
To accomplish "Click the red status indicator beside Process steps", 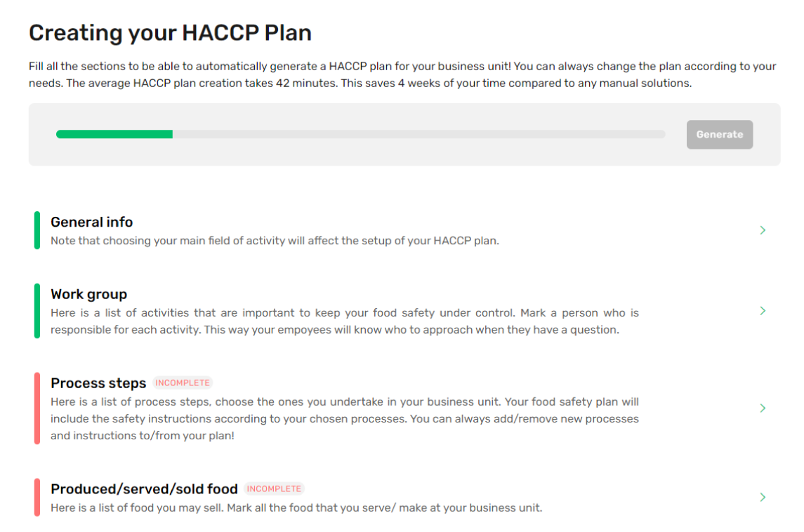I will (x=39, y=408).
